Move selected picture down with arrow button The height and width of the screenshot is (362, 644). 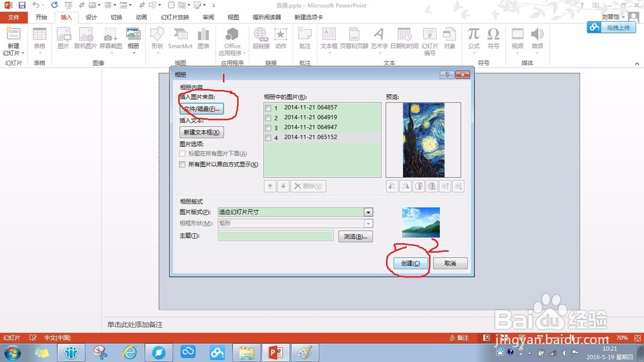[283, 186]
